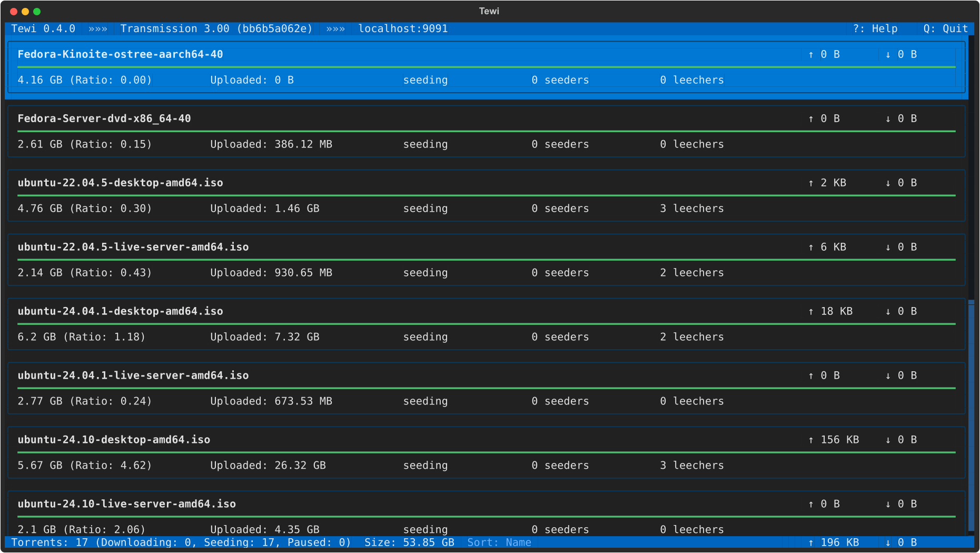980x553 pixels.
Task: Select the Fedora-Server-dvd-x86_64-40 torrent
Action: [x=487, y=131]
